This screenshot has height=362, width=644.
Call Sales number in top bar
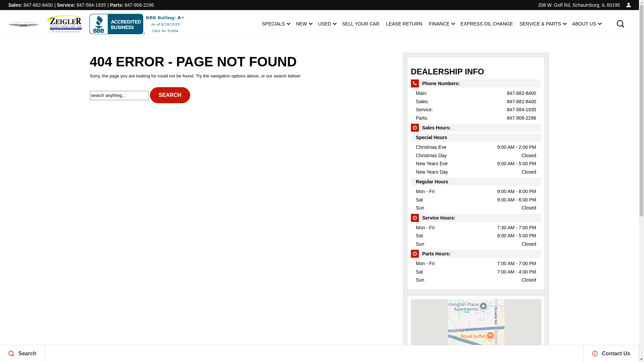38,5
